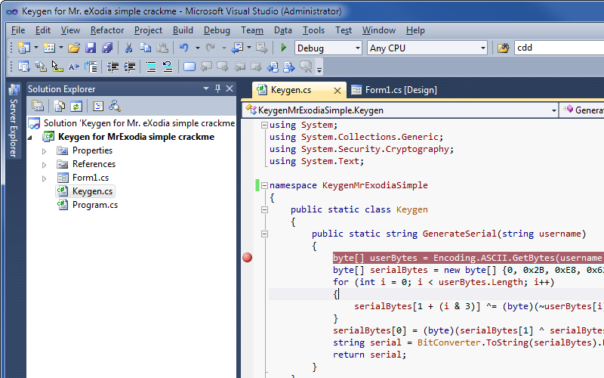The image size is (604, 378).
Task: Collapse the Keygen class code block
Action: 264,210
